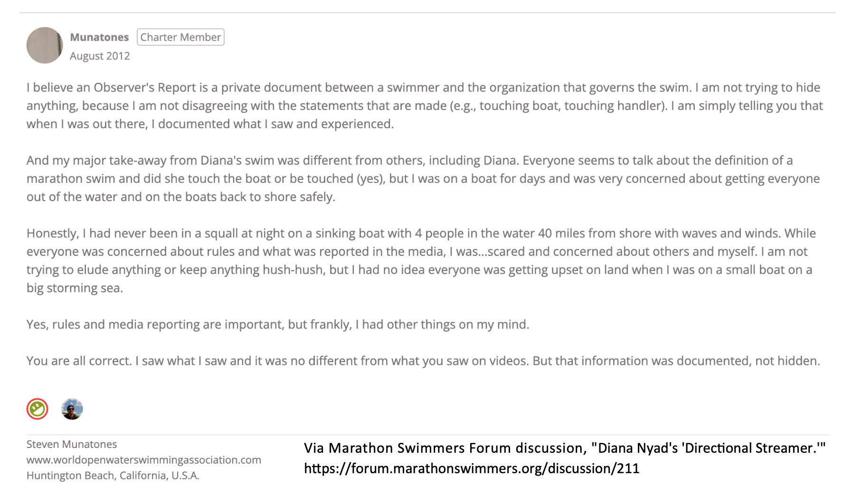Click the sunglasses man reaction avatar
Screen dimensions: 853x504
point(72,409)
